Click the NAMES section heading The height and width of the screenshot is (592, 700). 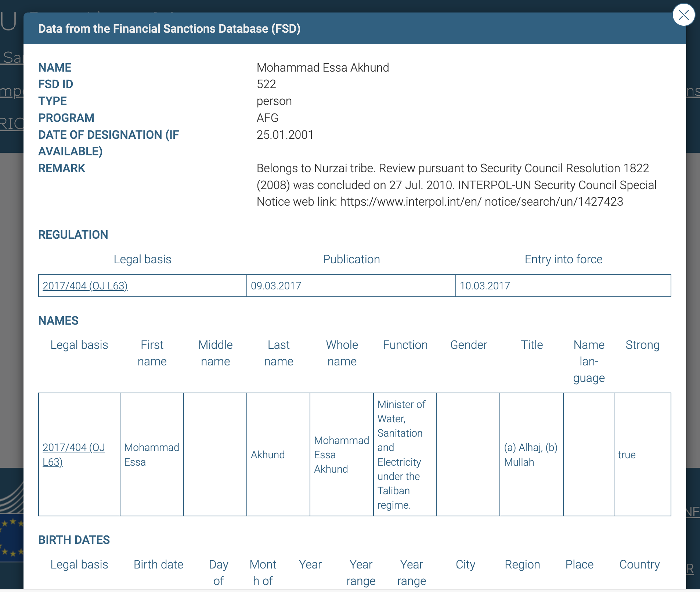coord(58,321)
